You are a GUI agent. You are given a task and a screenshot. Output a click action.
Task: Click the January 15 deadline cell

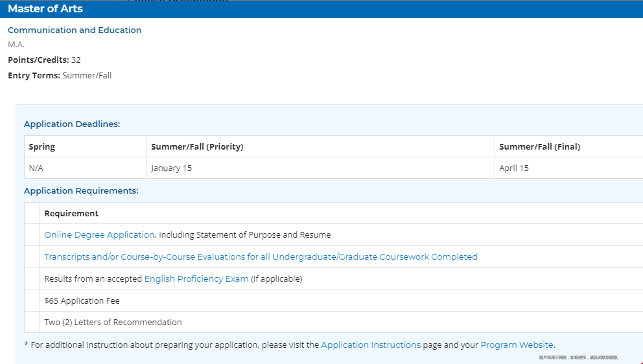pyautogui.click(x=172, y=168)
